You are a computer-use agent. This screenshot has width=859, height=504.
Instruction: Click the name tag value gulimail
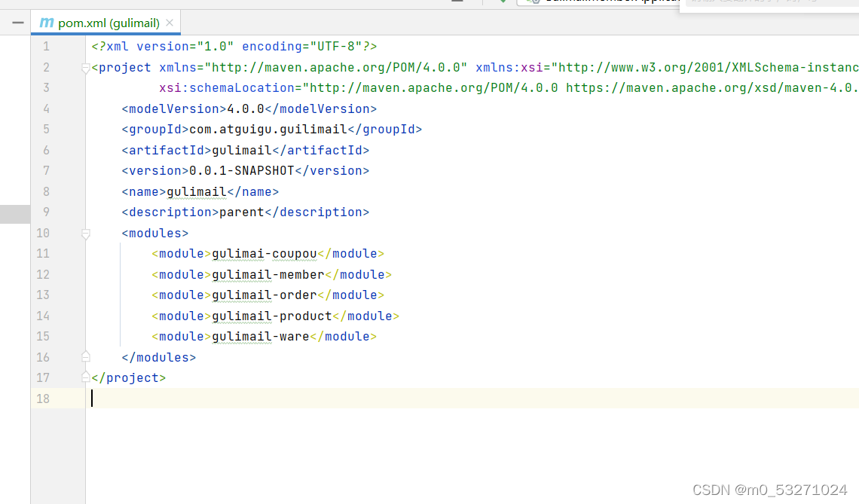click(197, 192)
